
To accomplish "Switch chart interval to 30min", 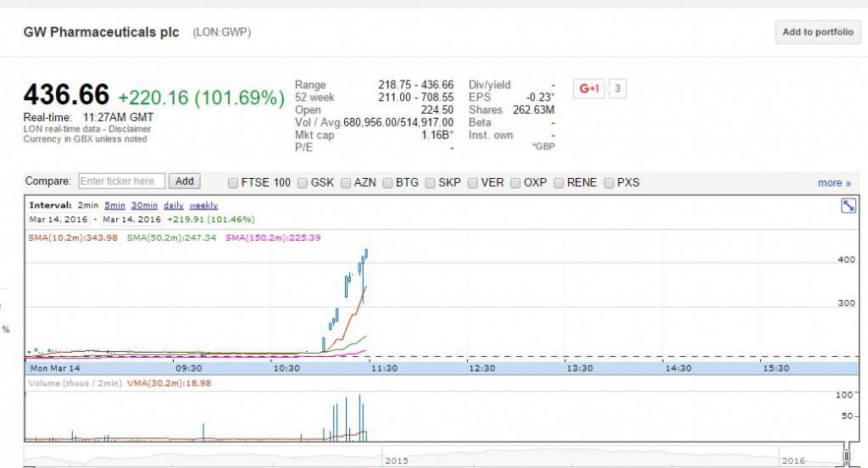I will (144, 205).
